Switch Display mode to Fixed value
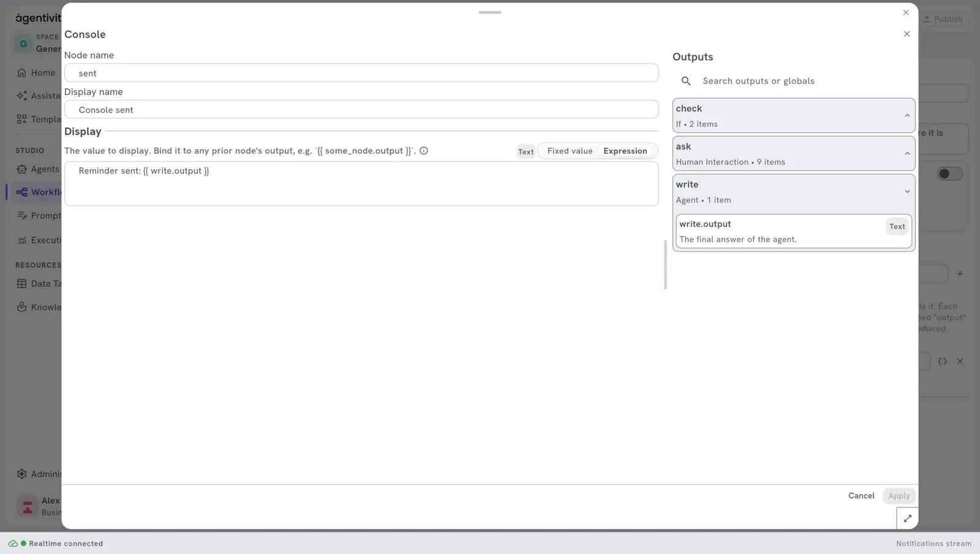 click(570, 151)
